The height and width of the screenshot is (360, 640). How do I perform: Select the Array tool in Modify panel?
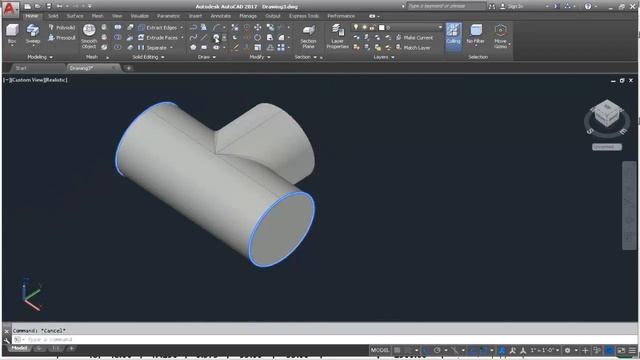281,48
